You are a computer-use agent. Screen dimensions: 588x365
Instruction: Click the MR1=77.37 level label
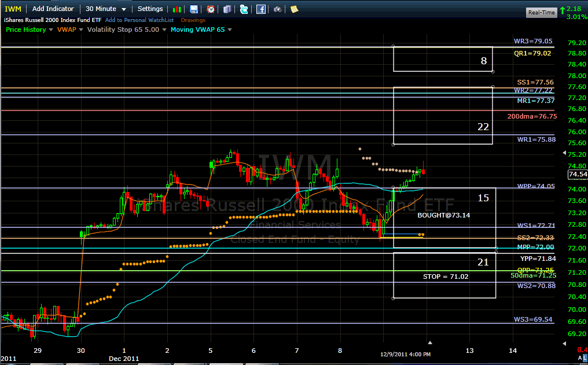tap(535, 101)
